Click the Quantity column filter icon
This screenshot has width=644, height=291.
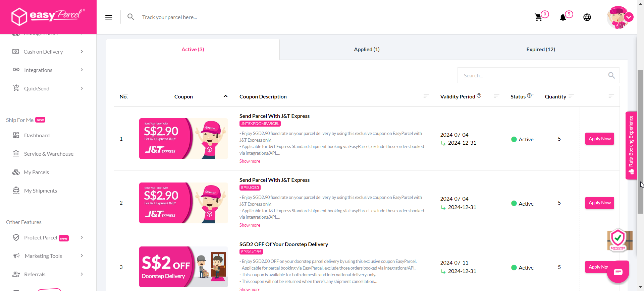571,96
